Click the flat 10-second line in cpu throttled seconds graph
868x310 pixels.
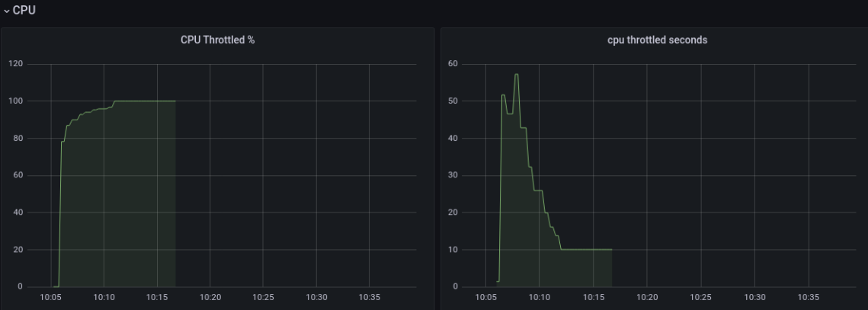click(587, 249)
